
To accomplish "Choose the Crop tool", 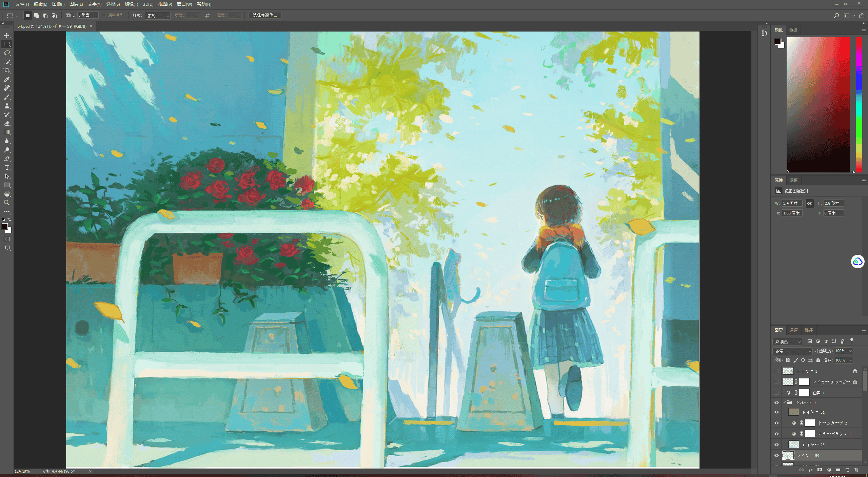I will click(7, 70).
